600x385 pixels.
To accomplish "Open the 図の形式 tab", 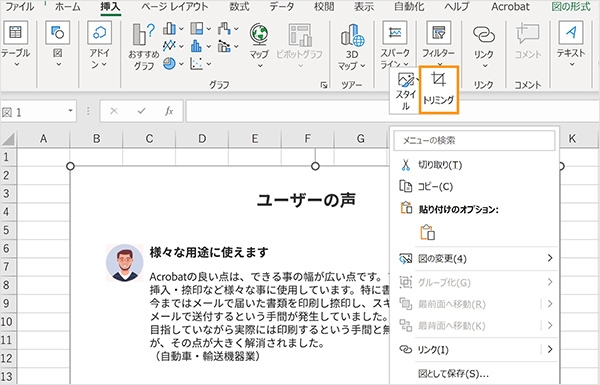I will [571, 7].
